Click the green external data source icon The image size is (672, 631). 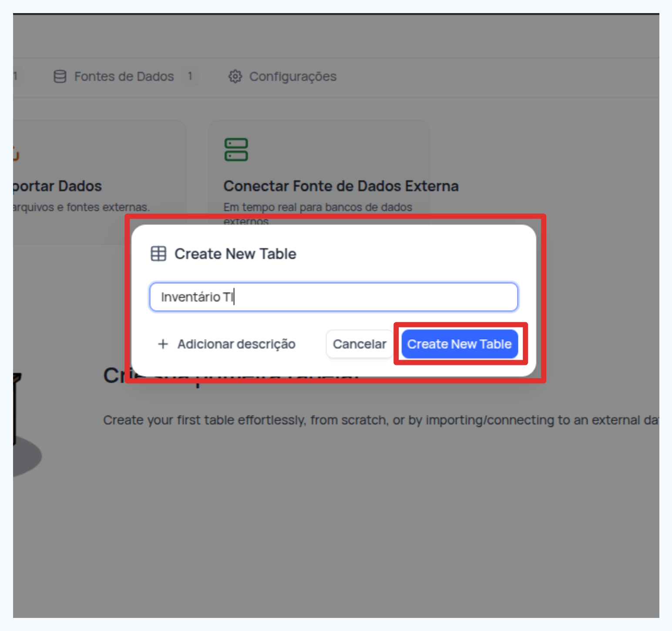[236, 149]
